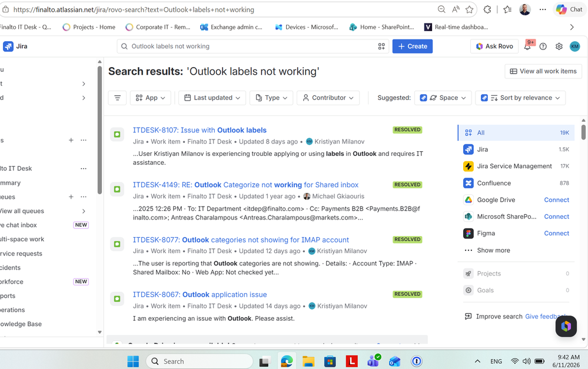Open the help question mark icon
588x369 pixels.
(x=543, y=46)
